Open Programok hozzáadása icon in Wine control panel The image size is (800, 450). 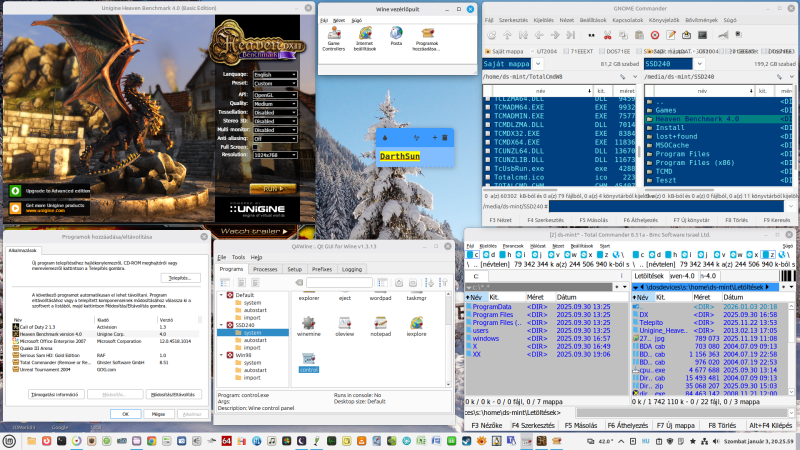point(427,39)
